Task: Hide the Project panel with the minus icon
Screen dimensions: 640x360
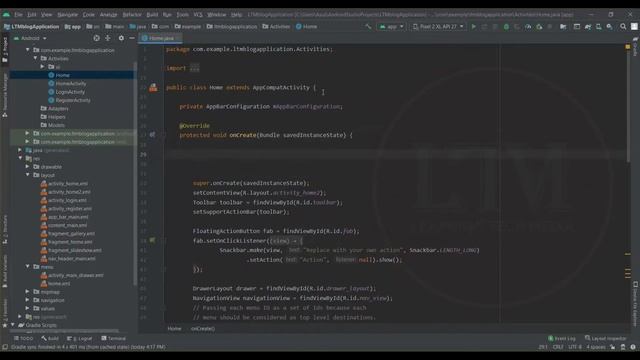Action: (132, 38)
